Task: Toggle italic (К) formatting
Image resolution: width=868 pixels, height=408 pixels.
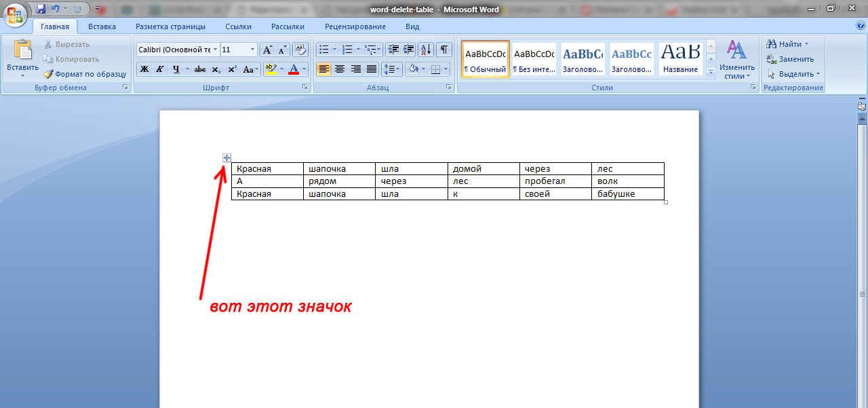Action: pos(160,69)
